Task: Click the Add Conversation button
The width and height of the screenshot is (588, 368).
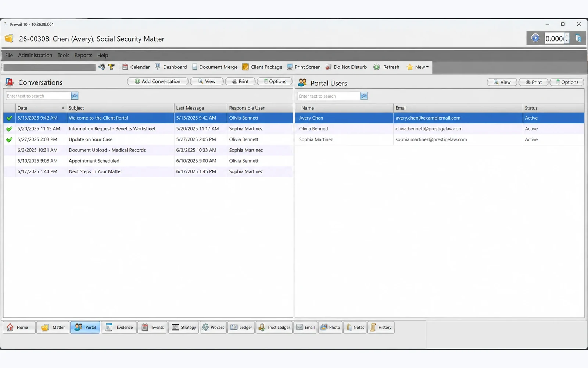Action: pos(158,81)
